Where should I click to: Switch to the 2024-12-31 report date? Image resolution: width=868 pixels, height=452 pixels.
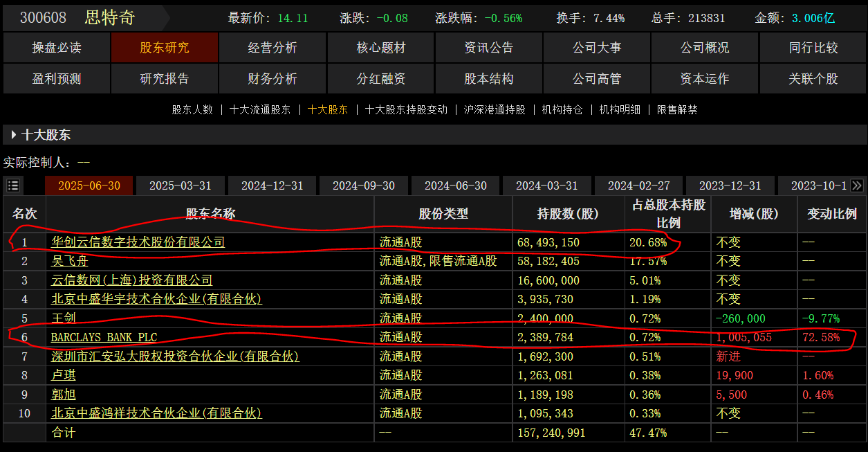(272, 186)
